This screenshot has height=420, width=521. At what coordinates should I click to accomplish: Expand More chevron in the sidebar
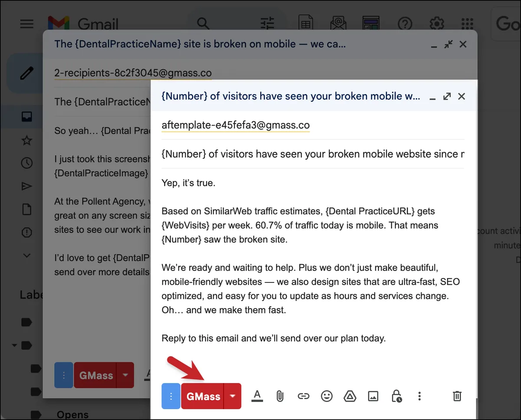[27, 256]
